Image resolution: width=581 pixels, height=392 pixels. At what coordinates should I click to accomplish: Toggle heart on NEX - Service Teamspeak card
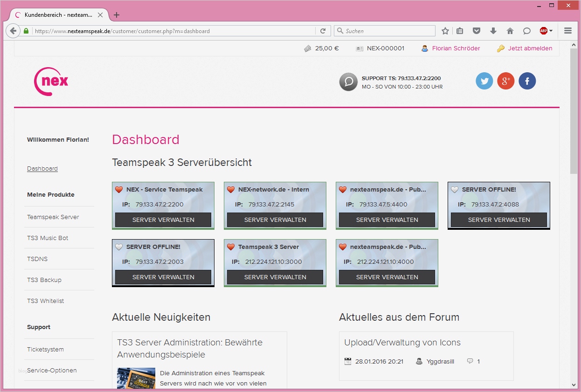click(119, 190)
